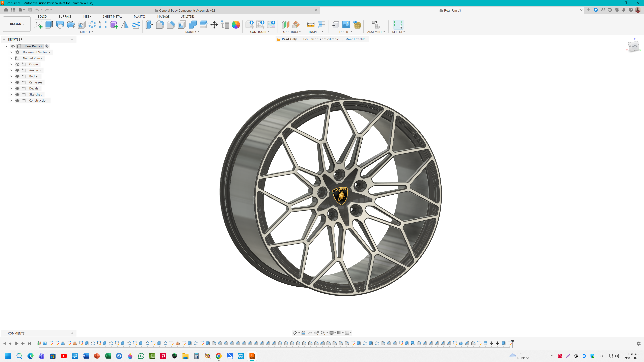The image size is (644, 362).
Task: Activate the Combine tool
Action: pos(193,24)
